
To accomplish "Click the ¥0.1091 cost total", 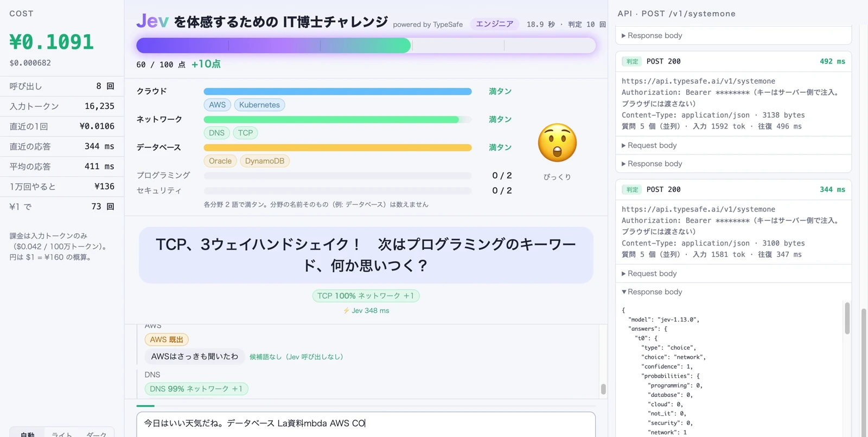I will (52, 42).
